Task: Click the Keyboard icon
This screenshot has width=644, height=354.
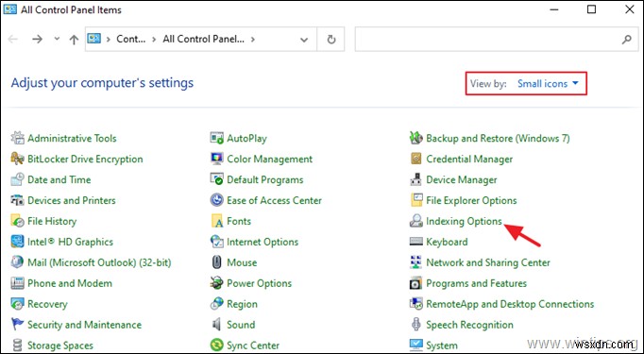Action: coord(416,242)
